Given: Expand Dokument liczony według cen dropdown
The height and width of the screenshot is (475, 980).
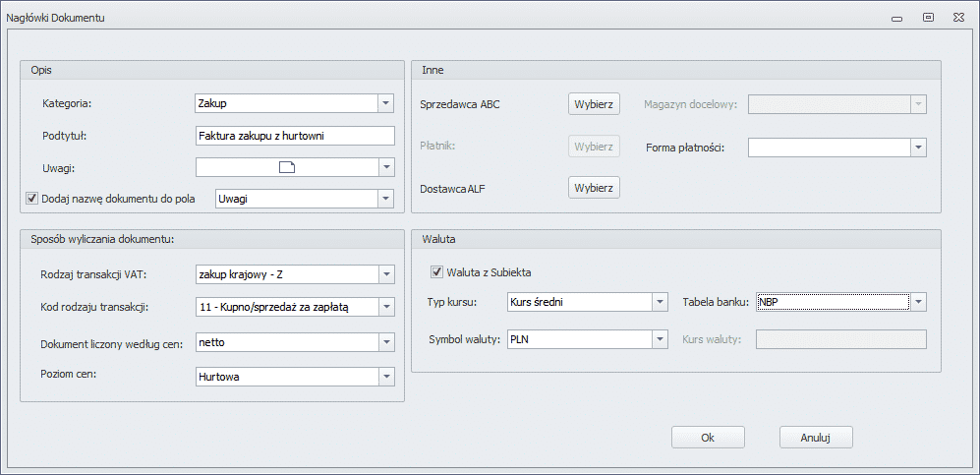Looking at the screenshot, I should click(x=386, y=342).
